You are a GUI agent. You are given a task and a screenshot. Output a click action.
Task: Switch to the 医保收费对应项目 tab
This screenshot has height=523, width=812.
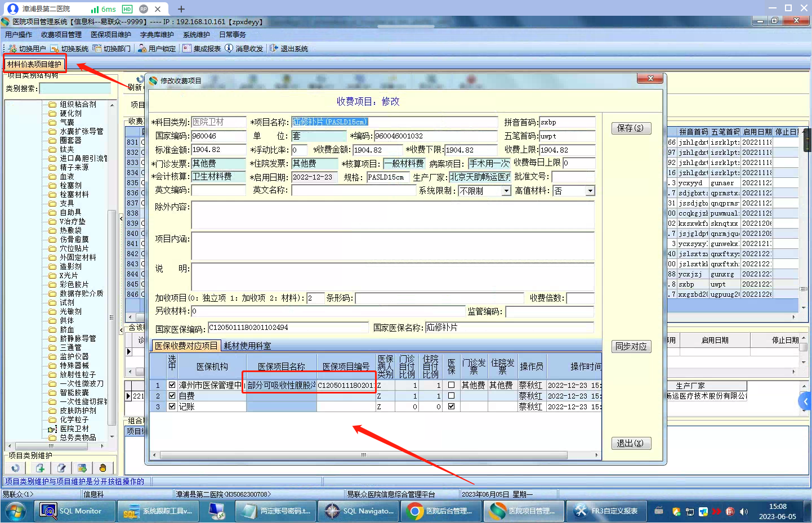click(x=186, y=346)
